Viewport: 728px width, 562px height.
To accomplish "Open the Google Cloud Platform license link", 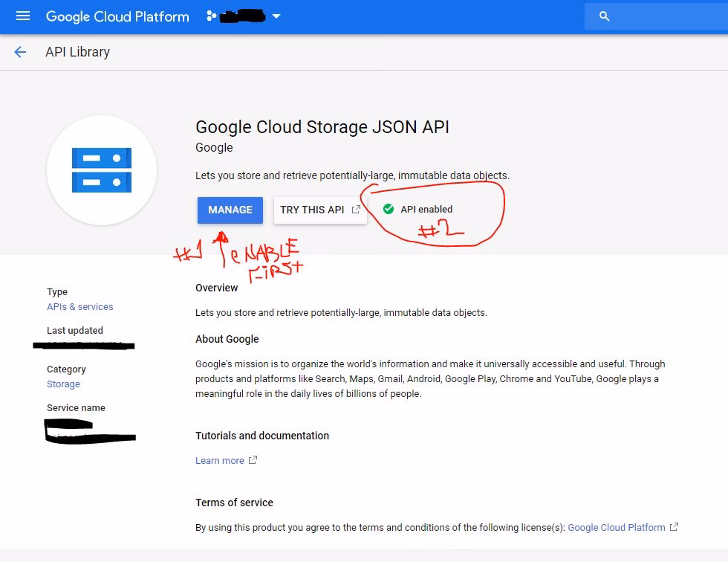I will [x=617, y=528].
